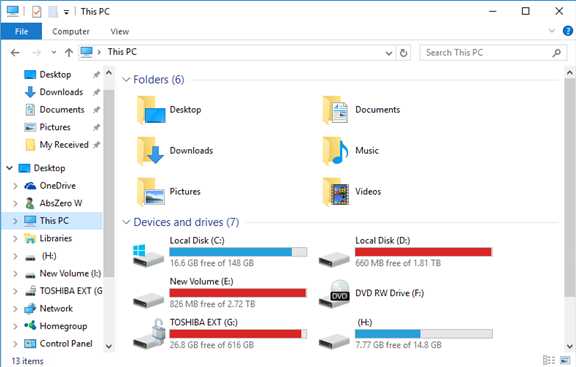Image resolution: width=576 pixels, height=367 pixels.
Task: Click the Refresh button by address bar
Action: pos(403,53)
